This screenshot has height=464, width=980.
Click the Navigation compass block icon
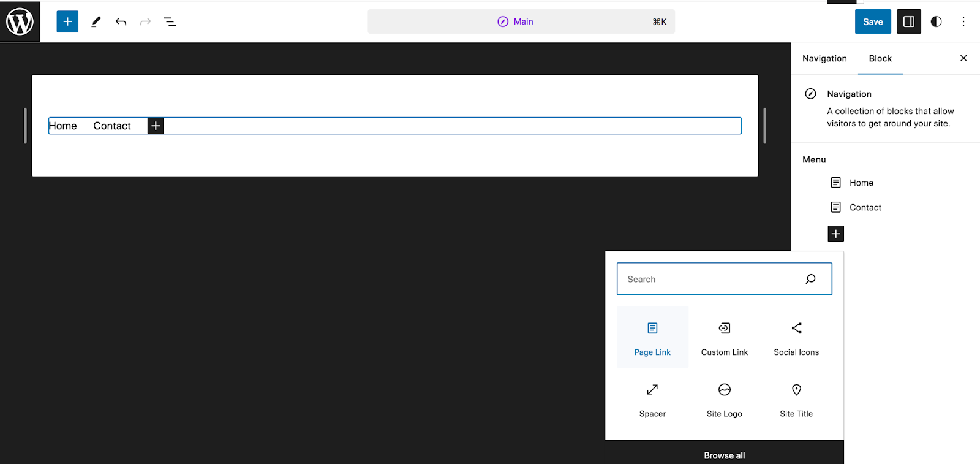click(x=810, y=94)
